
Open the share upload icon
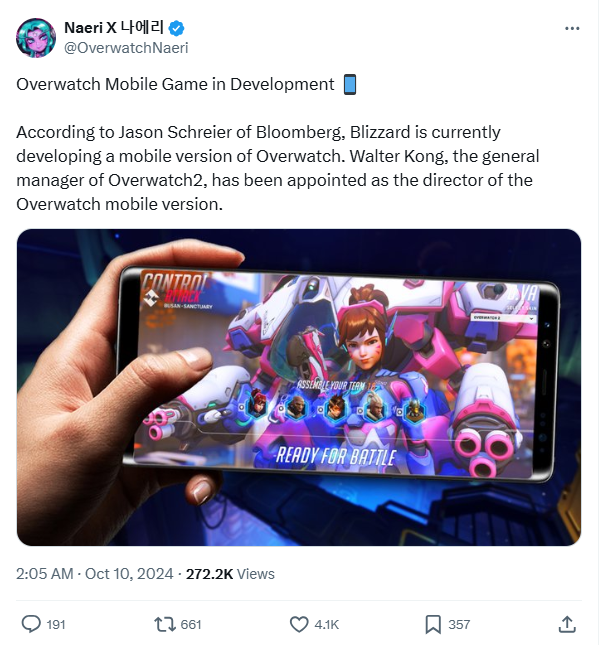point(567,624)
